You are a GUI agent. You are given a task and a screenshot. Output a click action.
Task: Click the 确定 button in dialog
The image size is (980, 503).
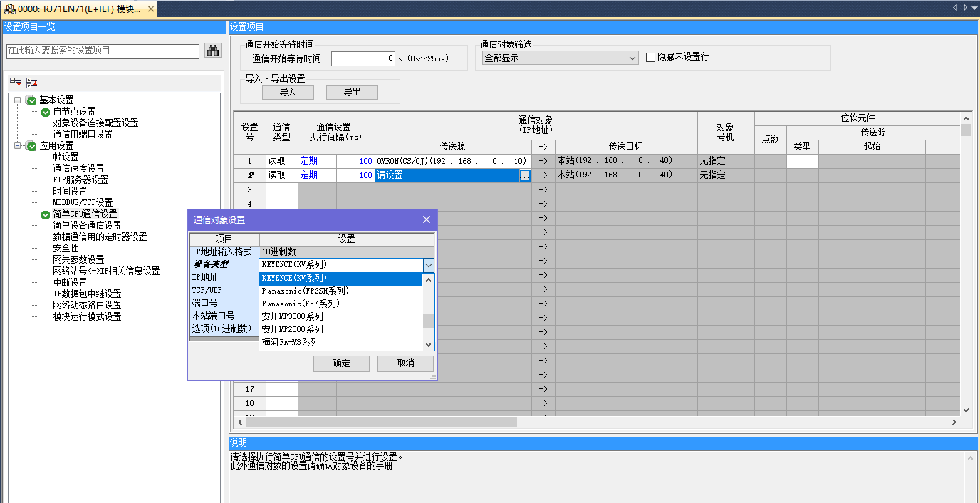pos(341,363)
